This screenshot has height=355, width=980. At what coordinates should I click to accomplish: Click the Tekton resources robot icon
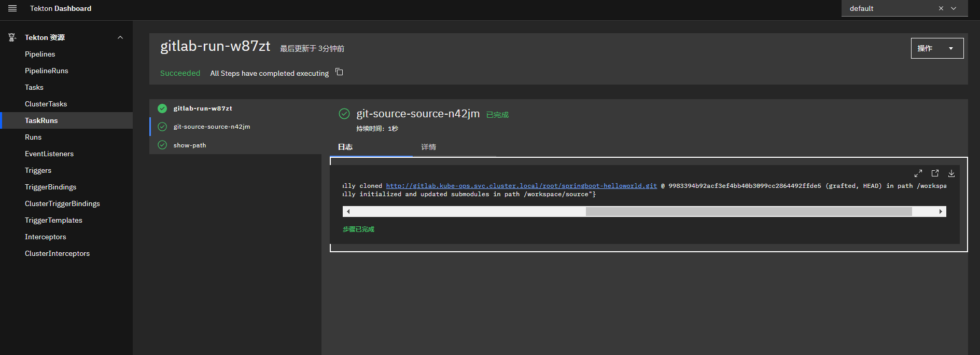tap(12, 37)
